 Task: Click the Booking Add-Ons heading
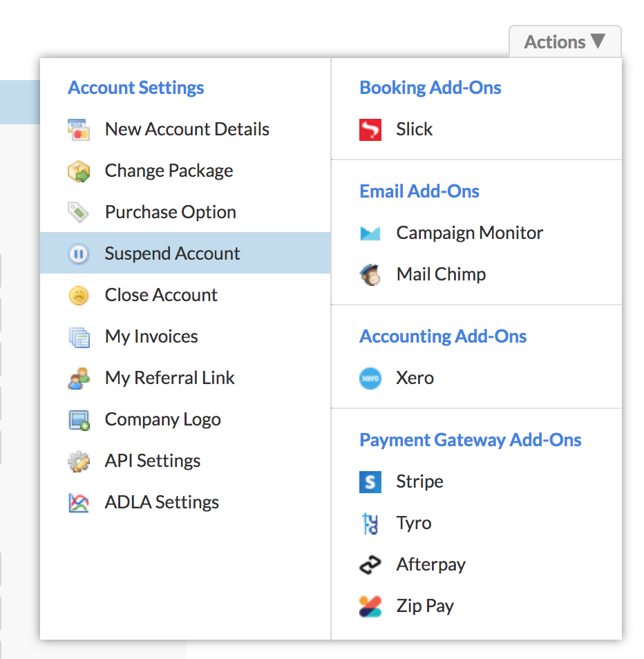pyautogui.click(x=430, y=88)
